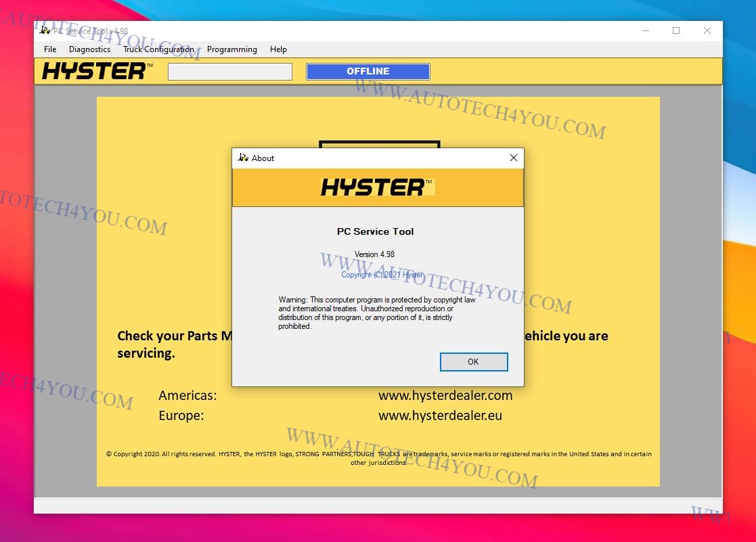Minimize the PC Service Tool window
Viewport: 756px width, 542px height.
[x=645, y=30]
